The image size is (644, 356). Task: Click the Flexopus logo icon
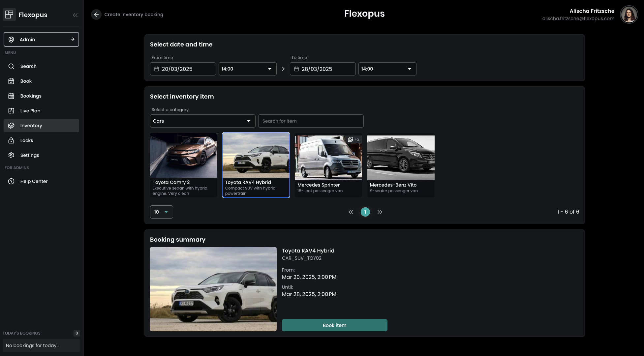(9, 15)
